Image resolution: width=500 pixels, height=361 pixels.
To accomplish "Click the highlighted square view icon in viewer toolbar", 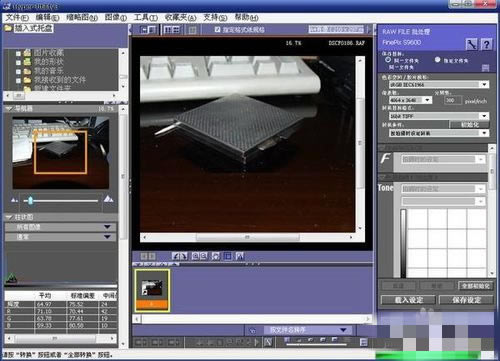I will tap(228, 256).
